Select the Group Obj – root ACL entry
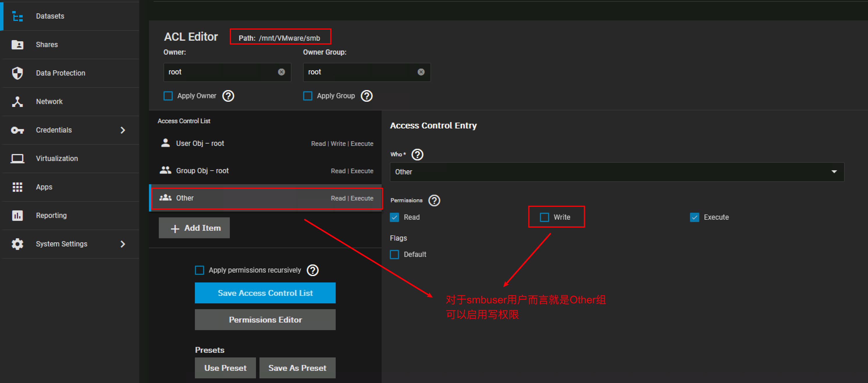This screenshot has width=868, height=383. click(266, 171)
